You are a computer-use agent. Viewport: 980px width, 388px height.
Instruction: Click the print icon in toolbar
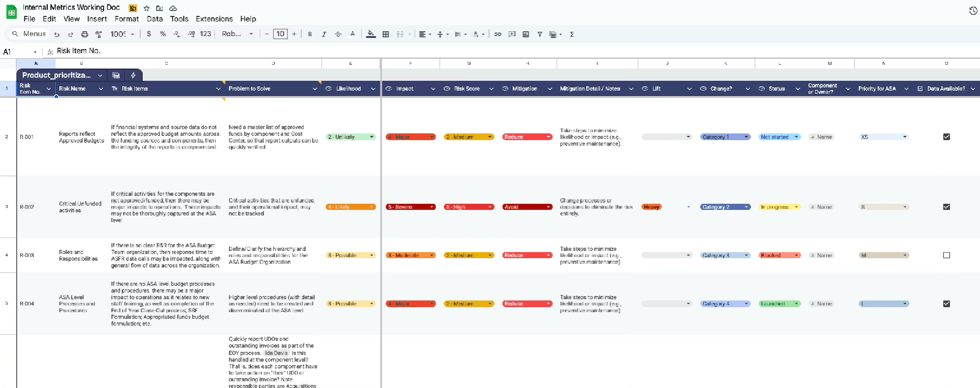pyautogui.click(x=85, y=34)
